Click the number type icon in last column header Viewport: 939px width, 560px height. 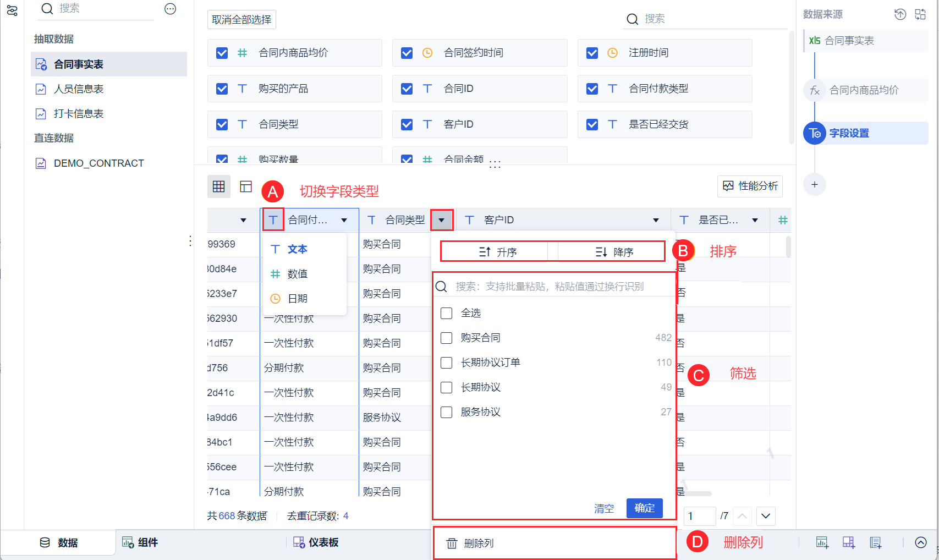(x=783, y=220)
